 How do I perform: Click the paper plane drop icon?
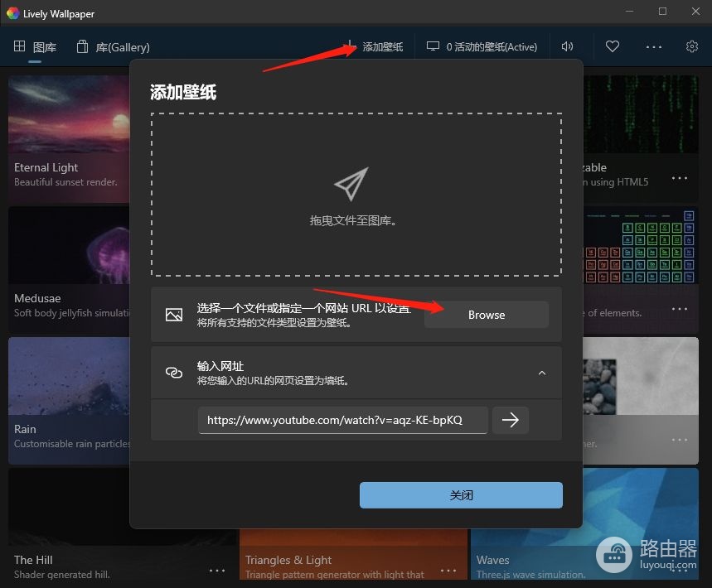point(351,184)
